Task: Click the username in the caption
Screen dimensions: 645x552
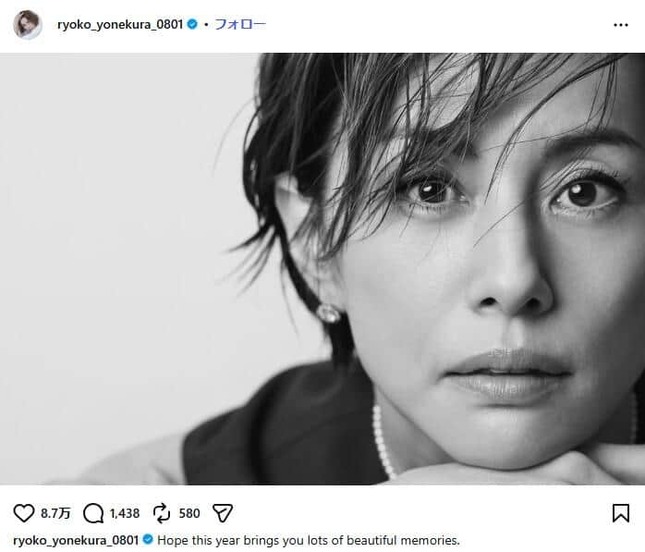Action: [x=76, y=540]
